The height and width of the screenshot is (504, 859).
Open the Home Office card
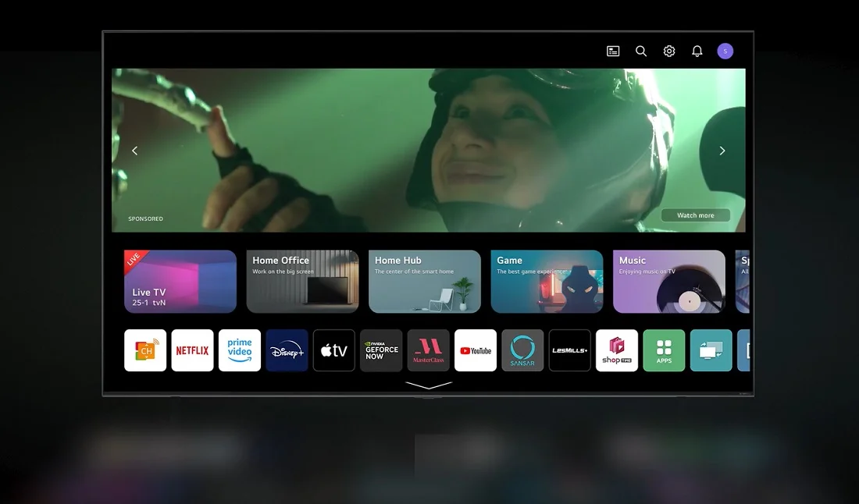click(x=302, y=282)
